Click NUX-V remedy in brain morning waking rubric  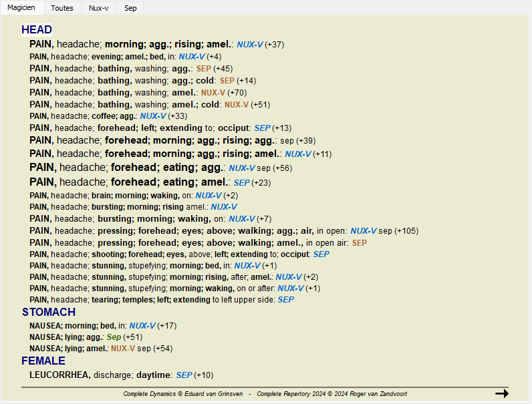point(209,196)
